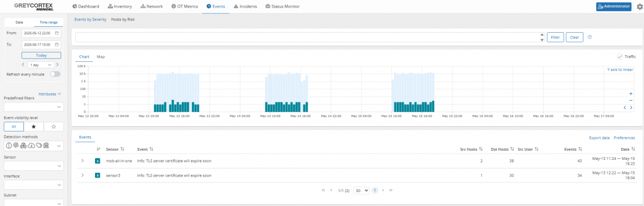Switch to the Map tab

[x=100, y=56]
